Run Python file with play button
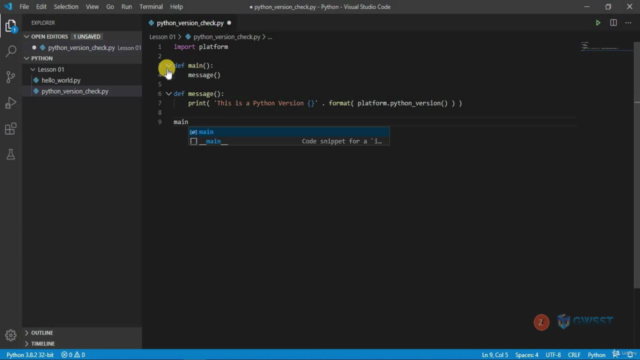Viewport: 640px width, 360px height. tap(598, 23)
